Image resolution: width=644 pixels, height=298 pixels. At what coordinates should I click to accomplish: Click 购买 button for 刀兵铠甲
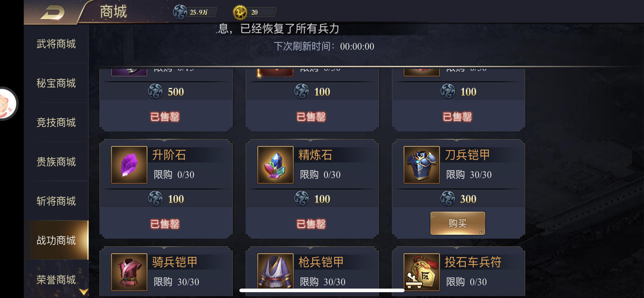pyautogui.click(x=457, y=223)
